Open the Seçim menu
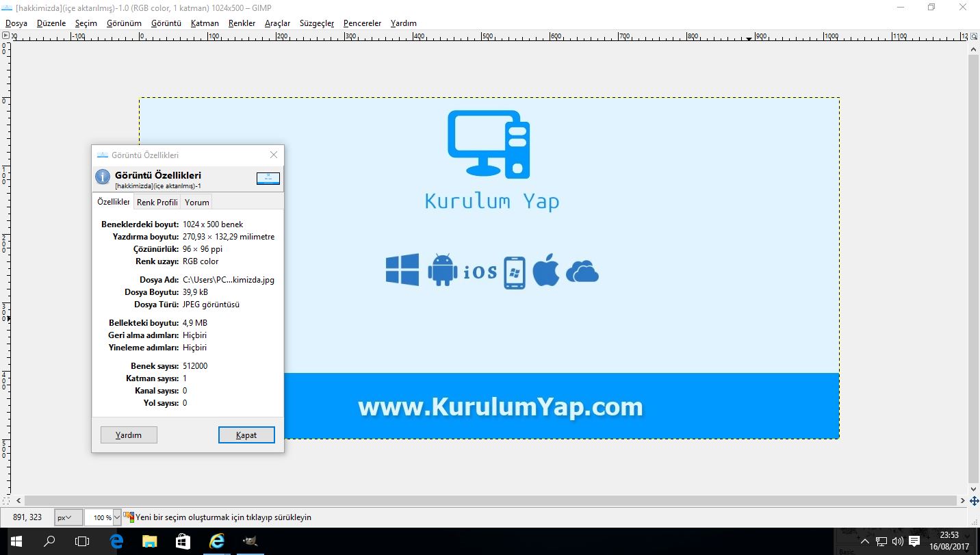This screenshot has height=555, width=980. [x=86, y=23]
